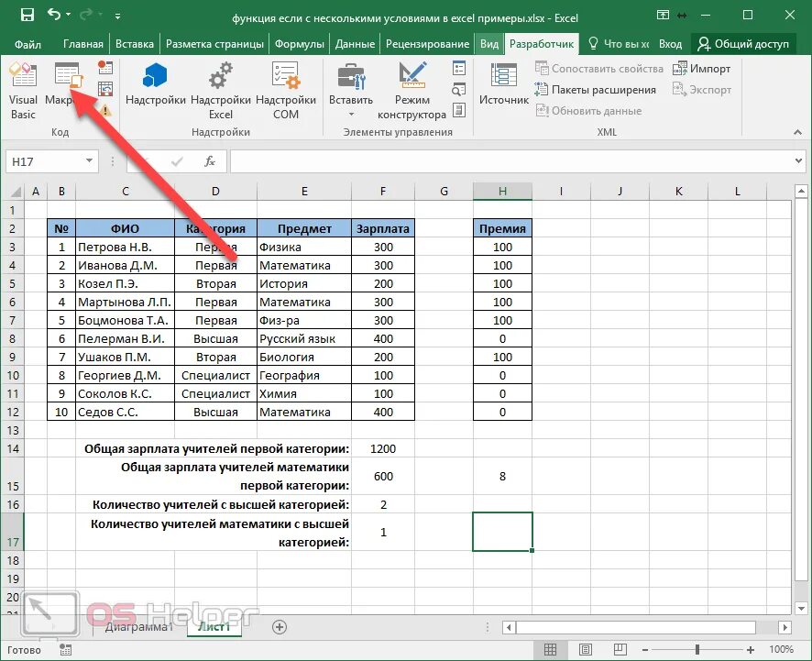Click the Record Macro icon
The image size is (812, 661).
click(105, 67)
